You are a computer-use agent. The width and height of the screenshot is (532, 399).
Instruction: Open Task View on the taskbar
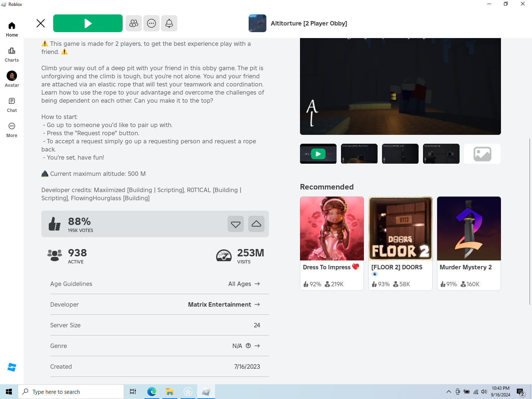(133, 392)
